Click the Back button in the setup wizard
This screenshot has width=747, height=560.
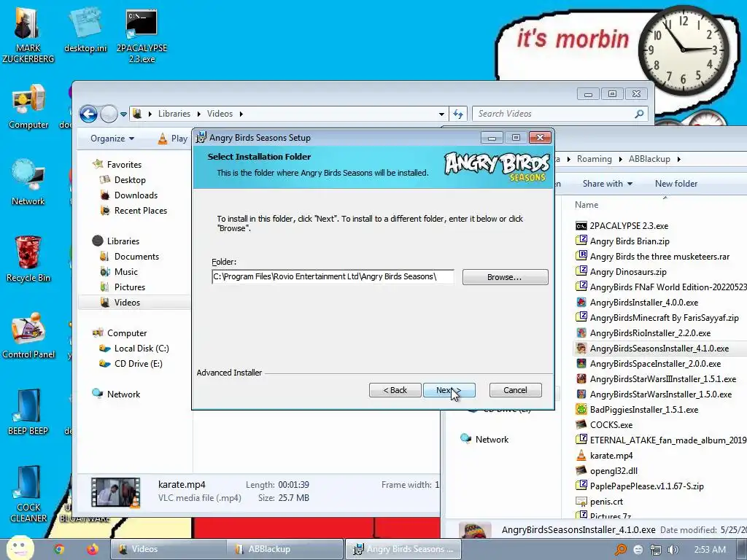click(395, 390)
